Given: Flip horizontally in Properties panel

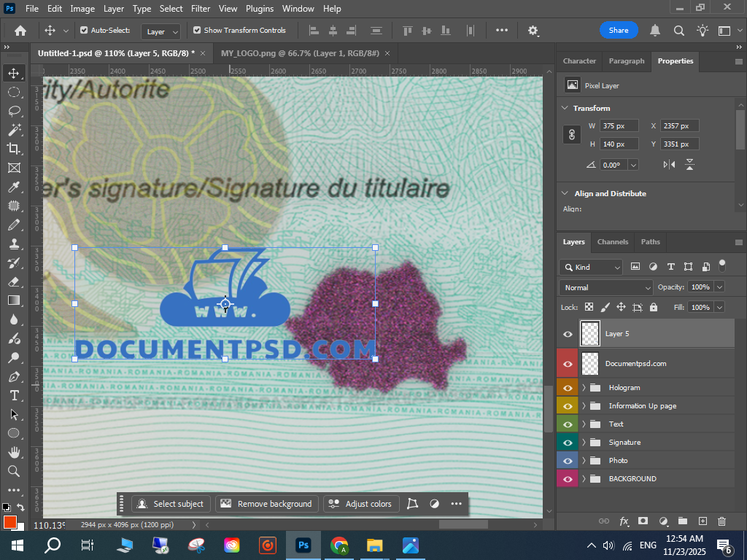Looking at the screenshot, I should [x=669, y=165].
